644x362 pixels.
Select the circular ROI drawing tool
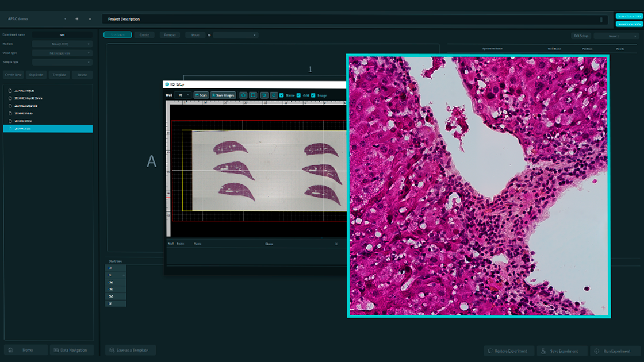(244, 95)
